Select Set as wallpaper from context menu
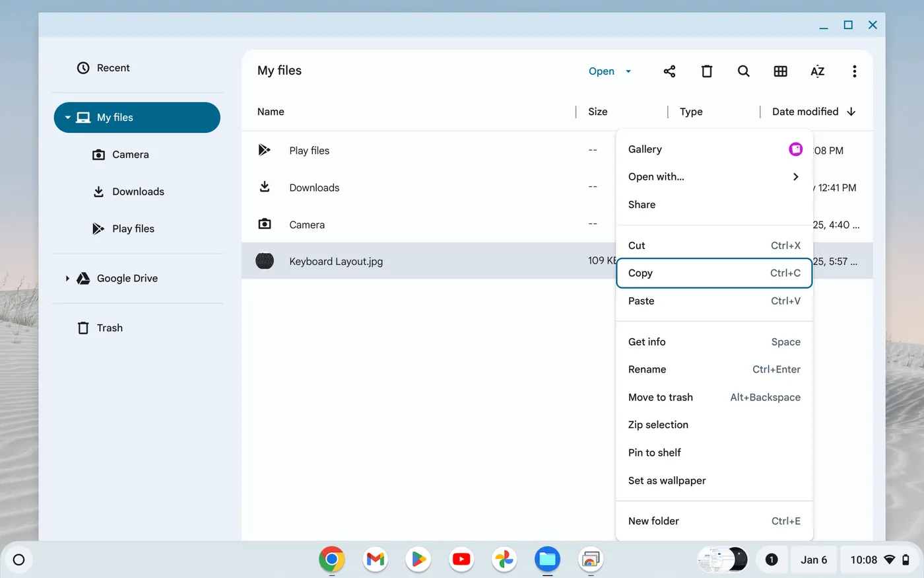This screenshot has width=924, height=578. (715, 481)
